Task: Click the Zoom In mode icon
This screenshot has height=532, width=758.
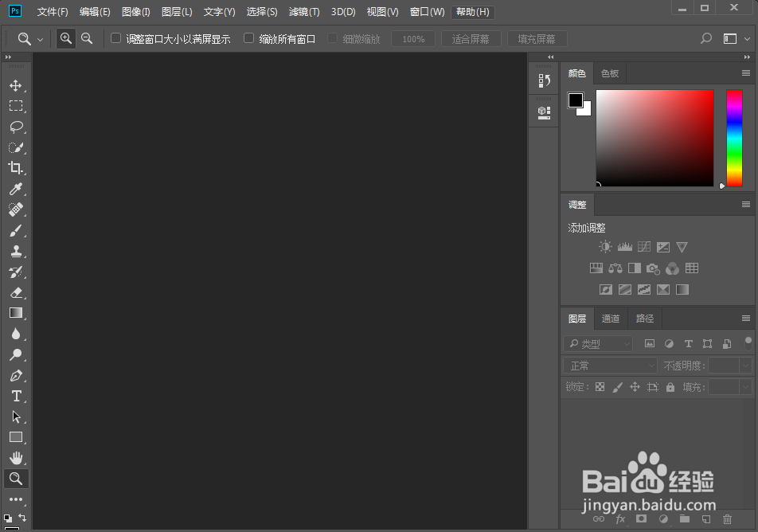Action: click(x=66, y=38)
